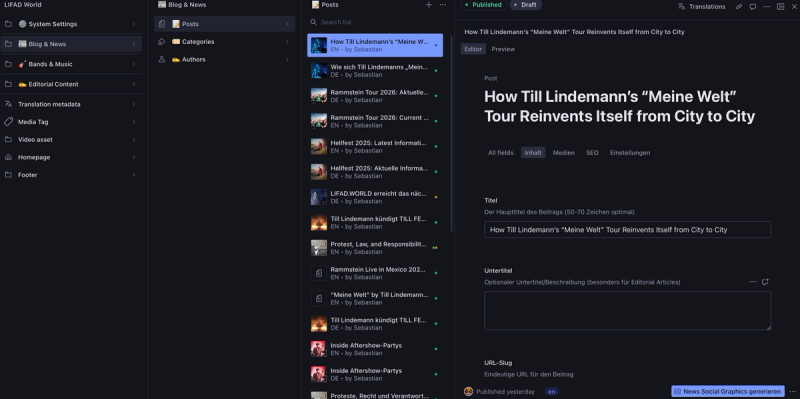Create new post with plus icon
Viewport: 800px width, 399px height.
tap(429, 5)
